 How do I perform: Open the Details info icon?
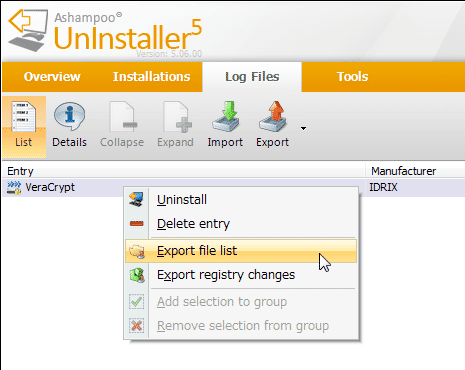point(69,117)
